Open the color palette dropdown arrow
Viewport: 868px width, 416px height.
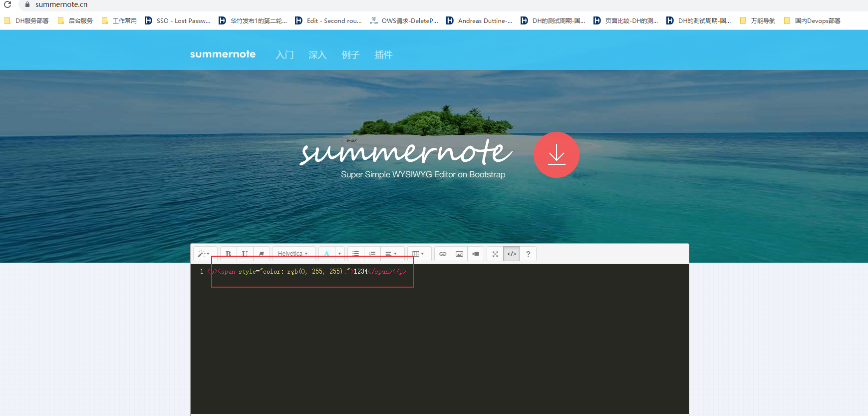coord(340,254)
